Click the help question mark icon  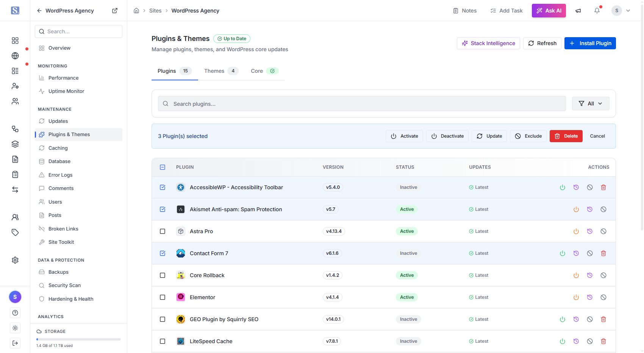[x=15, y=313]
